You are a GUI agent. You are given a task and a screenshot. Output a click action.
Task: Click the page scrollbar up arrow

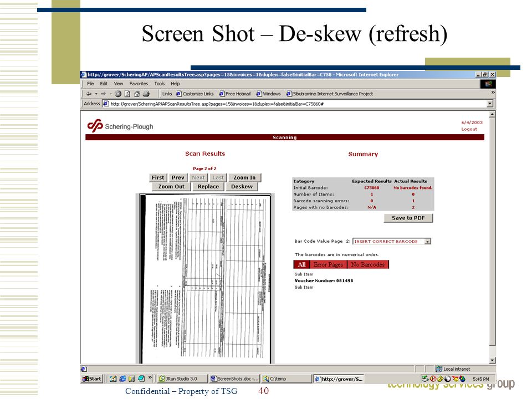(492, 115)
